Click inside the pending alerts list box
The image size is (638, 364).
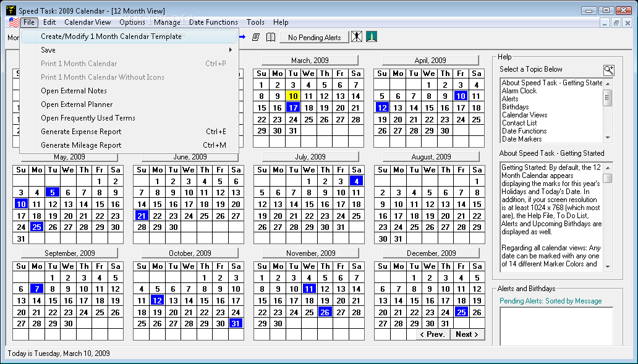556,326
